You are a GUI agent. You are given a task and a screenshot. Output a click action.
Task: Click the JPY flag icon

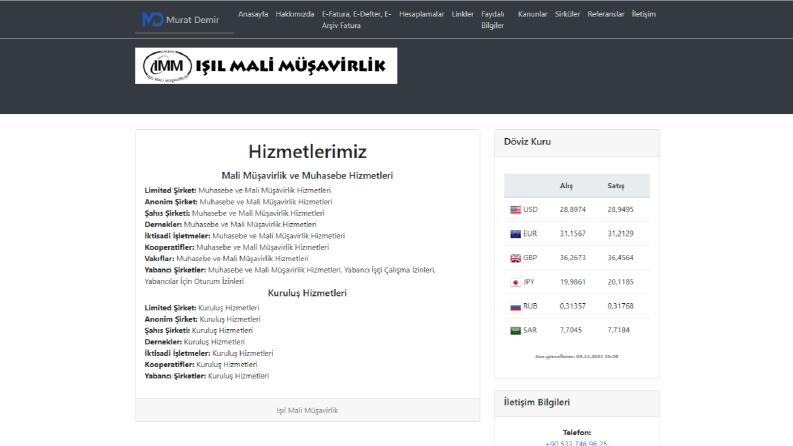[x=515, y=283]
